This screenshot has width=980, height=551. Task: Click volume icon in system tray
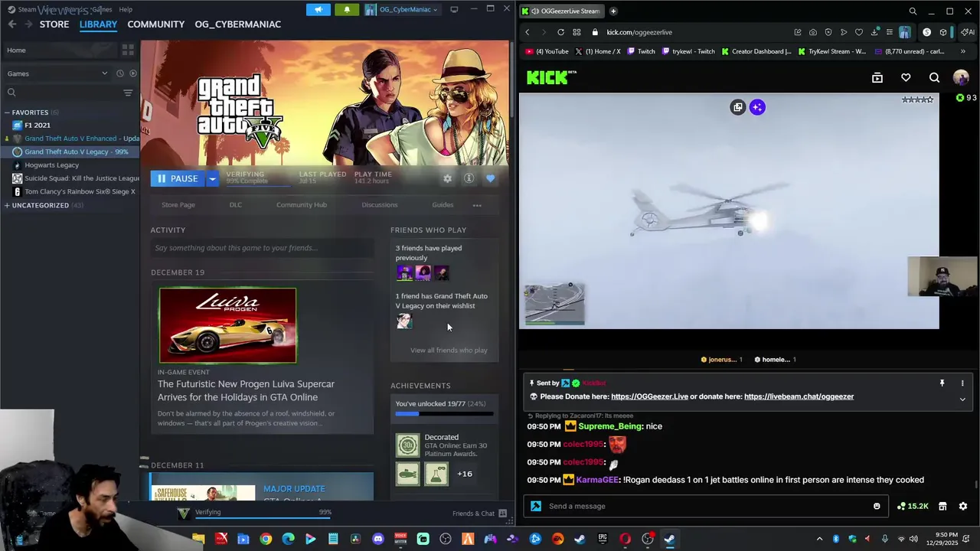pos(913,539)
